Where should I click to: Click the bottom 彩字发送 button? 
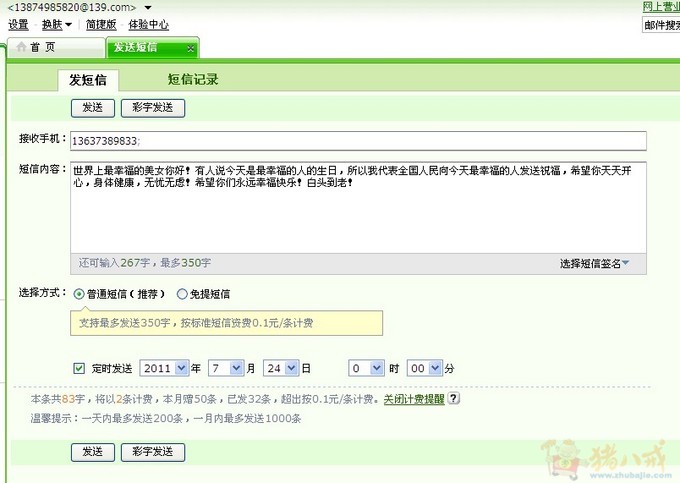pyautogui.click(x=153, y=452)
